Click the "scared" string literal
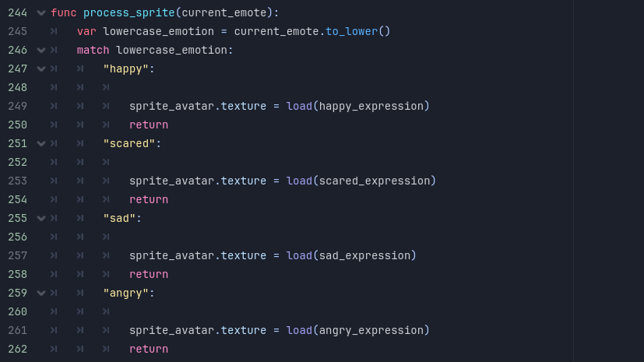Screen dimensions: 644x362 [129, 143]
